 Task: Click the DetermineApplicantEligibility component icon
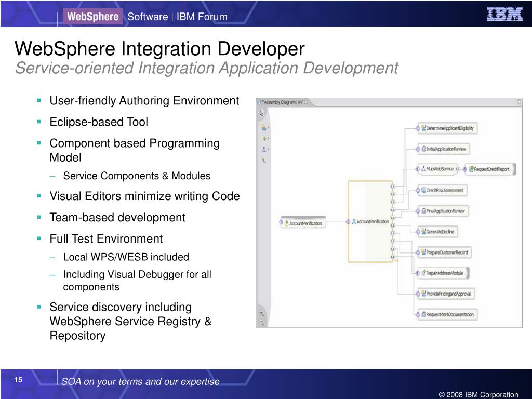click(x=423, y=128)
